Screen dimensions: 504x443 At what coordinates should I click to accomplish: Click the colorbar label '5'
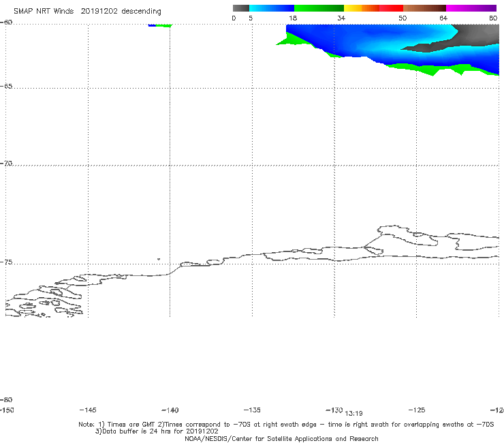pyautogui.click(x=251, y=18)
